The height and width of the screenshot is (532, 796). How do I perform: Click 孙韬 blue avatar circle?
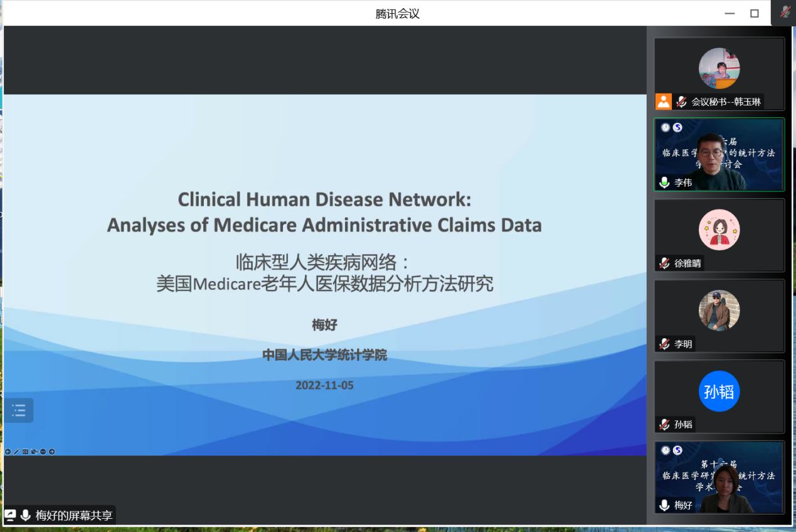coord(719,391)
